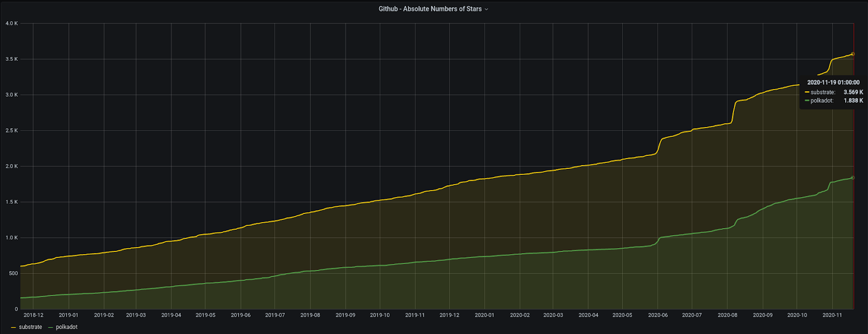Click the 2020-02 x-axis label
The height and width of the screenshot is (334, 868).
pyautogui.click(x=520, y=315)
